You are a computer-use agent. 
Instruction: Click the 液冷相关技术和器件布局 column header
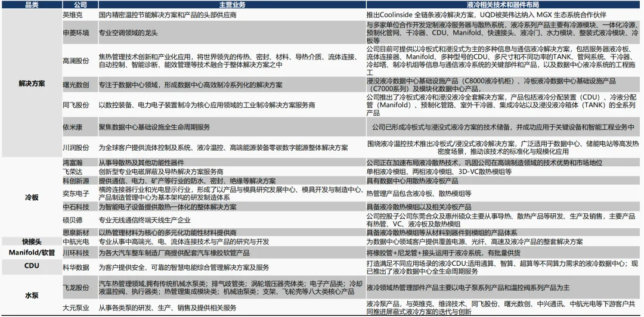(503, 5)
